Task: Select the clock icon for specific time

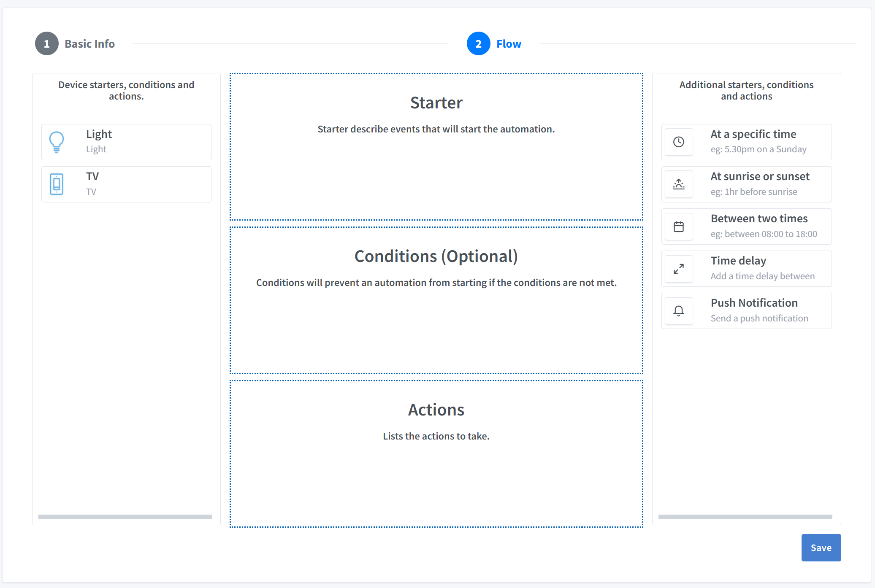Action: (679, 142)
